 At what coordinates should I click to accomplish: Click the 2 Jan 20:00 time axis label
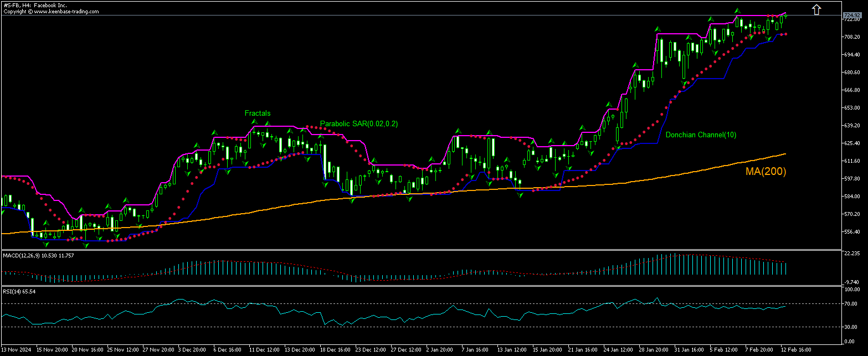tap(440, 350)
